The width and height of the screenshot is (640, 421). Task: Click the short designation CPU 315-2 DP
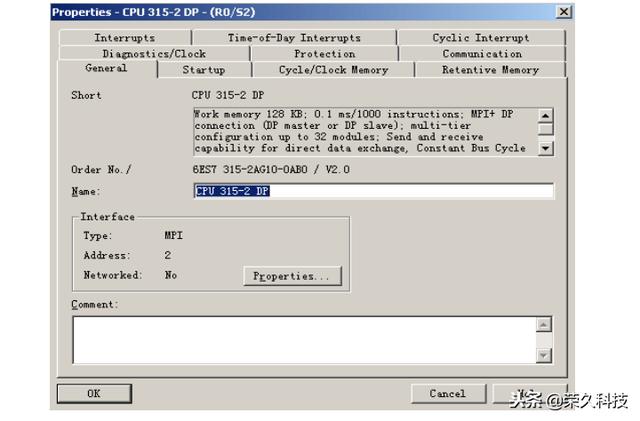coord(228,95)
